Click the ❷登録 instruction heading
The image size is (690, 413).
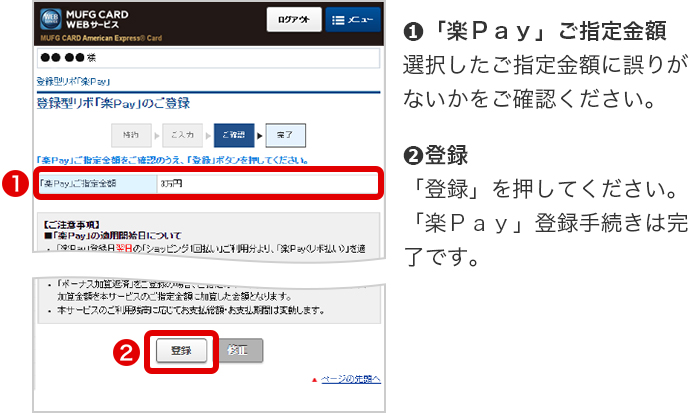click(x=436, y=158)
